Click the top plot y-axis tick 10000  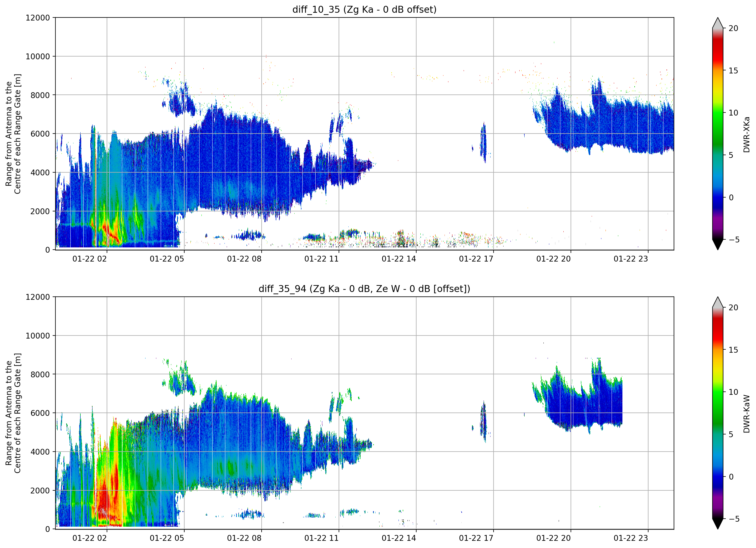(x=38, y=56)
